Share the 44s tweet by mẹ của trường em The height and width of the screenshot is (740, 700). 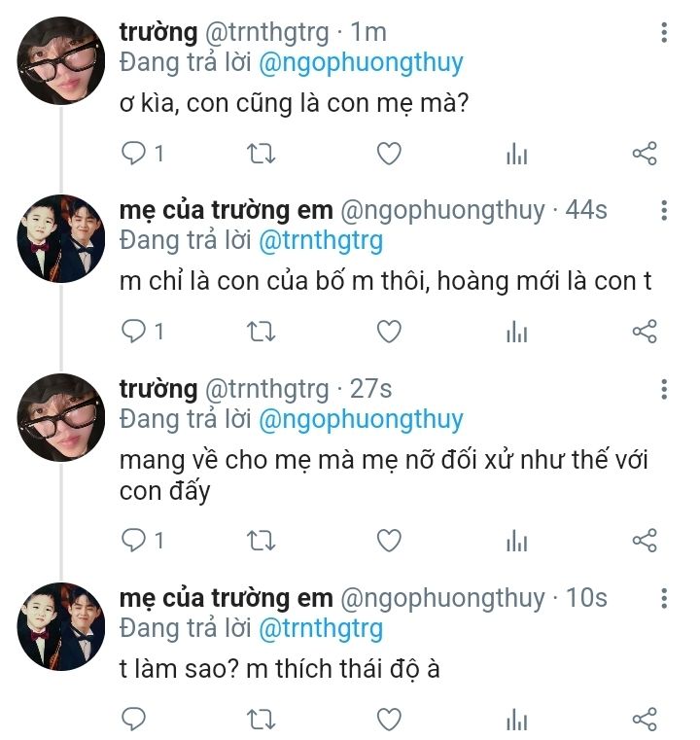645,332
